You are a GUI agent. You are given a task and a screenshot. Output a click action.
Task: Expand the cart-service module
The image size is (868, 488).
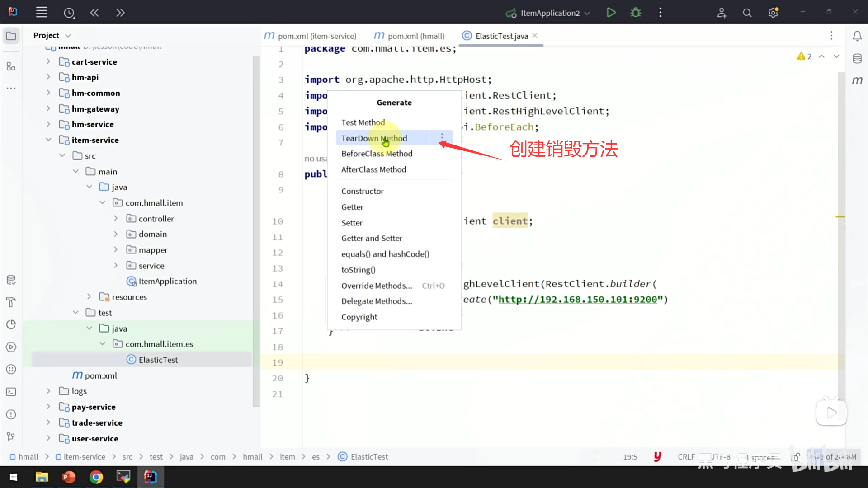[48, 61]
